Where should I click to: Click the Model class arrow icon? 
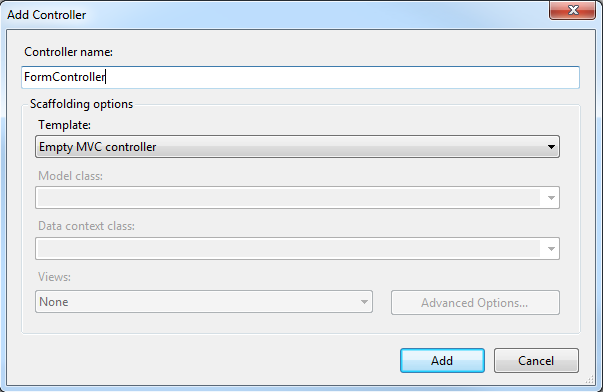pos(551,198)
